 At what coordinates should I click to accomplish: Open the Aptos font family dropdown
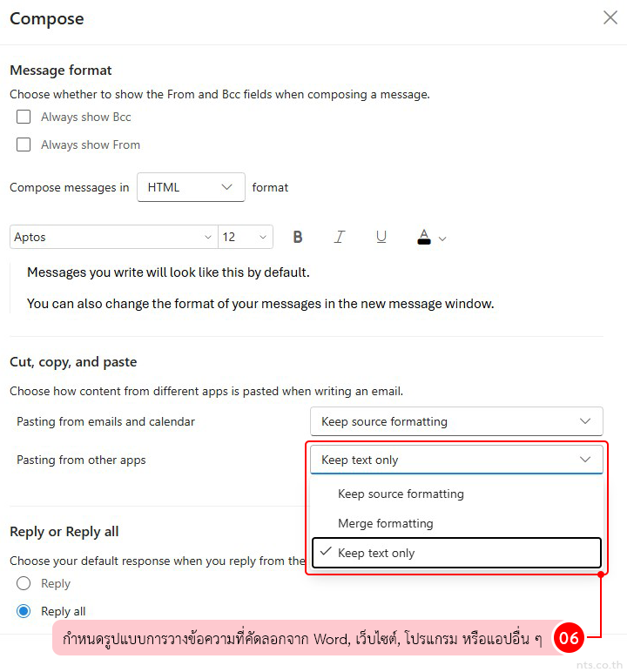[x=114, y=237]
